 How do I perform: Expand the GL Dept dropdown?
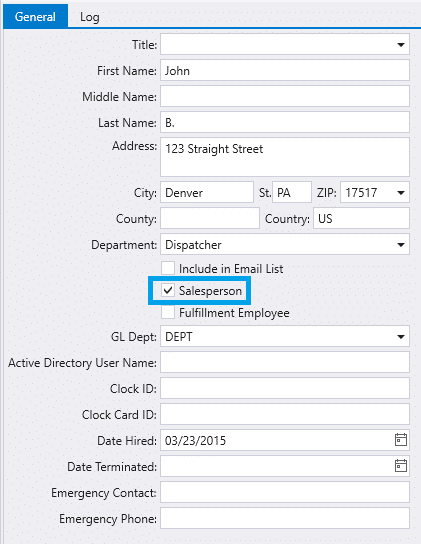401,337
